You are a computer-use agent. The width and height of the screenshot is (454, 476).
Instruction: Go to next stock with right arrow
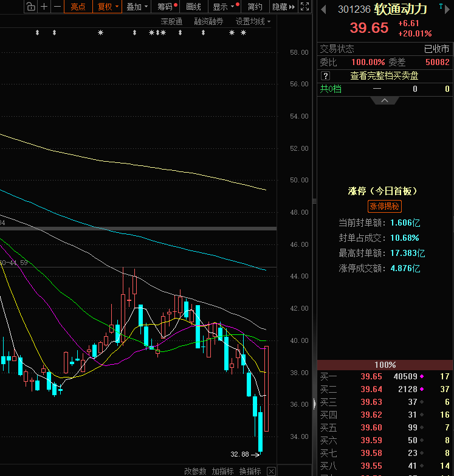coord(447,10)
